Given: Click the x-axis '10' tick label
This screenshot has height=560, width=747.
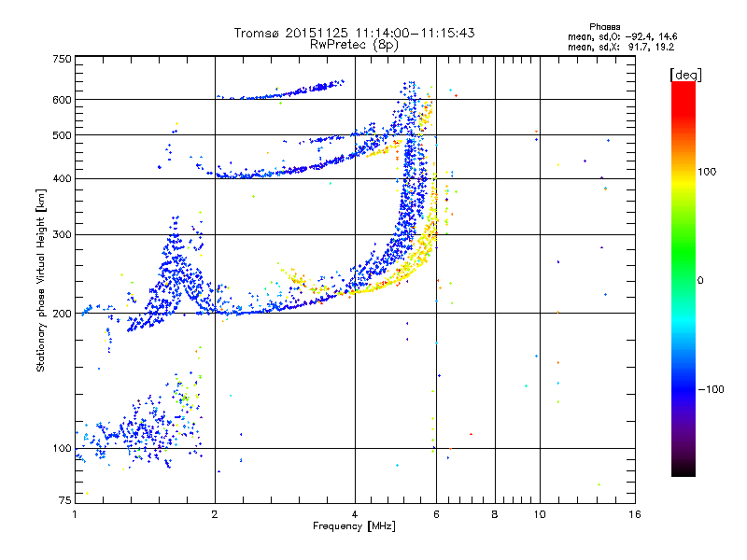Looking at the screenshot, I should (x=540, y=514).
